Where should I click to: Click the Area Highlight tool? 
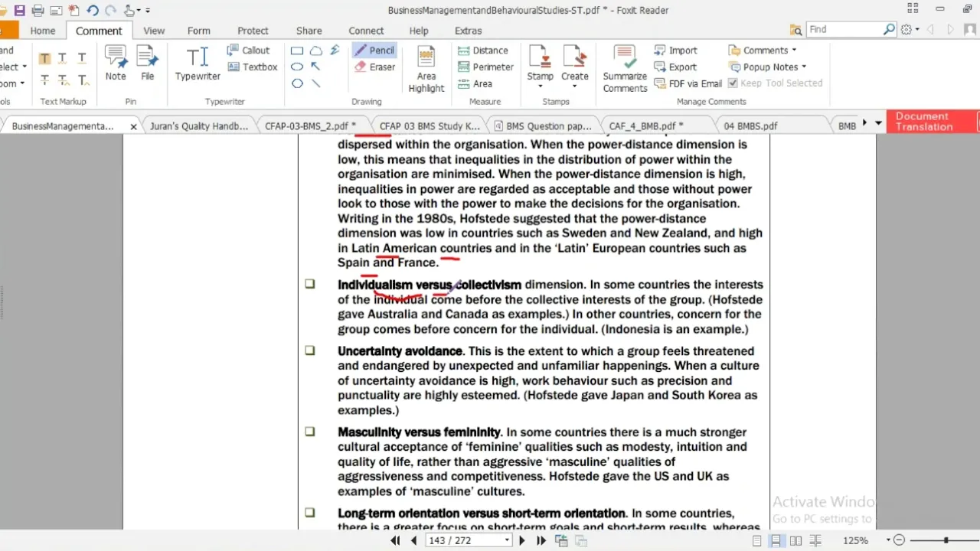coord(426,69)
